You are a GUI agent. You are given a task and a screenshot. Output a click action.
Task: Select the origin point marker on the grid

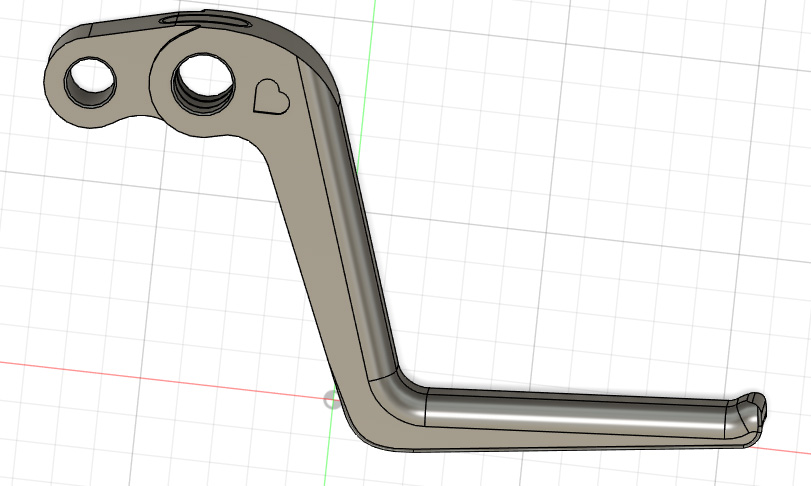coord(332,400)
